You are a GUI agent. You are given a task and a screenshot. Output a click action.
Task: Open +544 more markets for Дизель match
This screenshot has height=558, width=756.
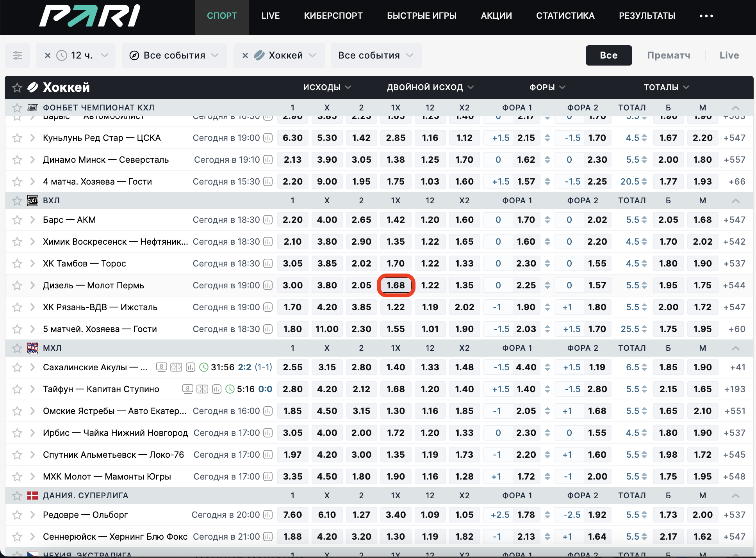pos(734,285)
